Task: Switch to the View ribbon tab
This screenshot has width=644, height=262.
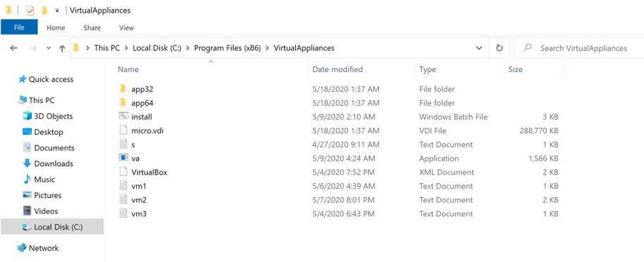Action: click(127, 27)
